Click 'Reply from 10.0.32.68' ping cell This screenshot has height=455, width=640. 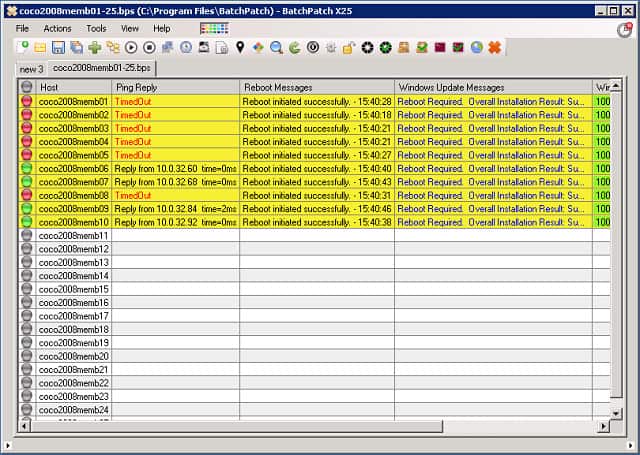tap(175, 182)
